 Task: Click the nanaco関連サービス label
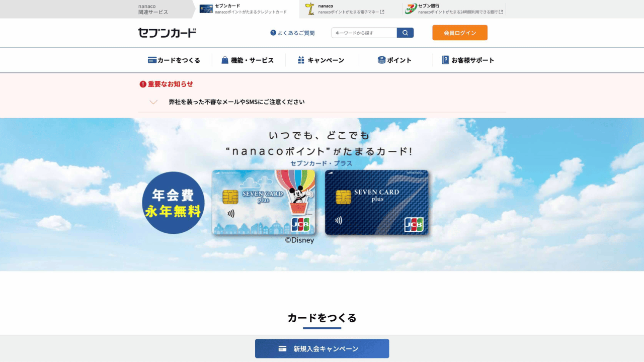(153, 9)
